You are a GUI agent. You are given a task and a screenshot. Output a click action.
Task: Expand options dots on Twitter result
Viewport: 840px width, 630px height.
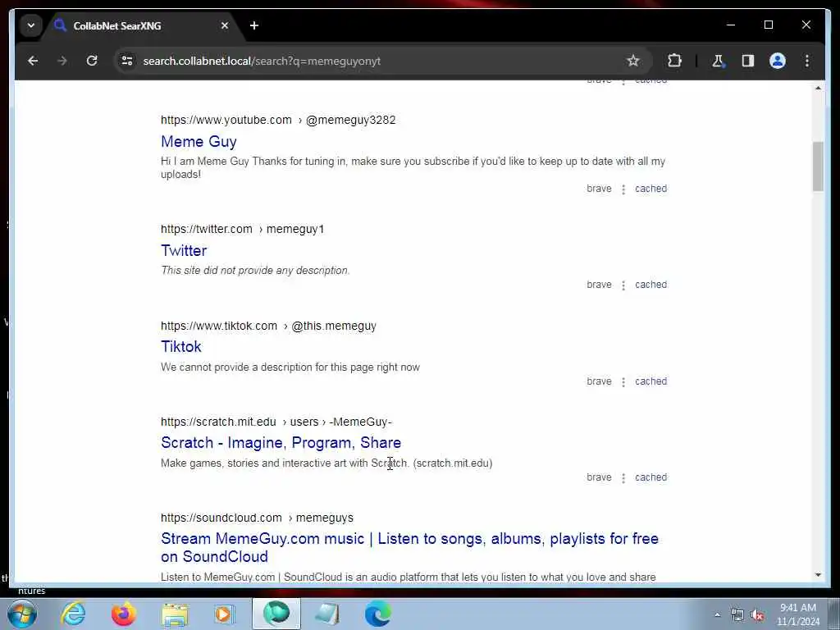click(623, 285)
